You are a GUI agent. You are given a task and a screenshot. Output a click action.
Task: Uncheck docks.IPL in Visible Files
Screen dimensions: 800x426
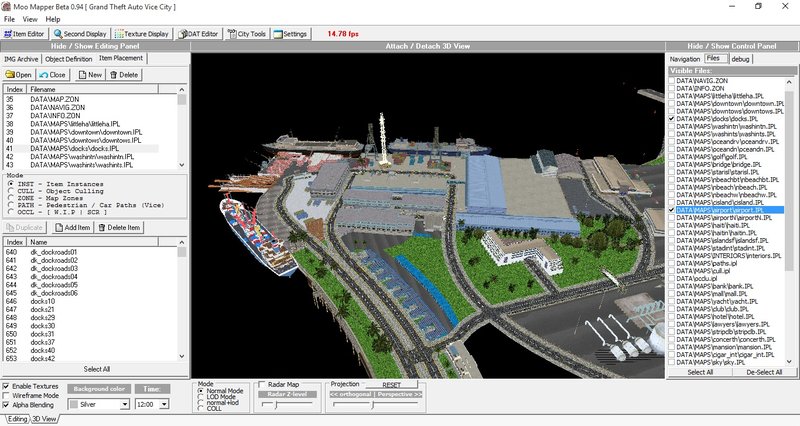pos(672,118)
